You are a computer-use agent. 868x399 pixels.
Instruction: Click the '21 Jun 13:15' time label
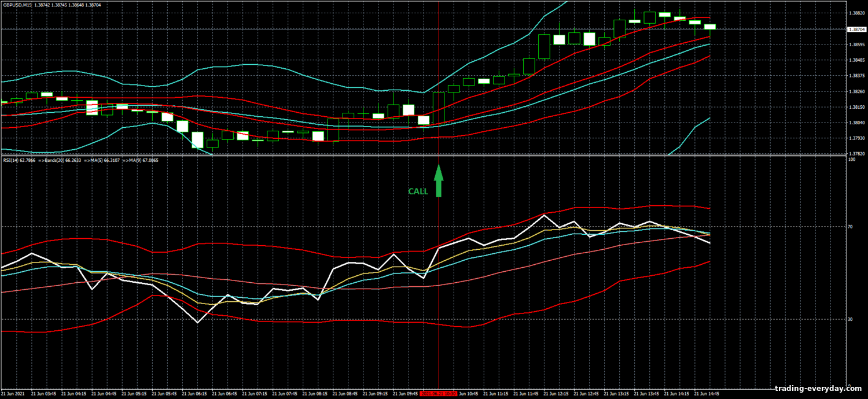pyautogui.click(x=616, y=394)
